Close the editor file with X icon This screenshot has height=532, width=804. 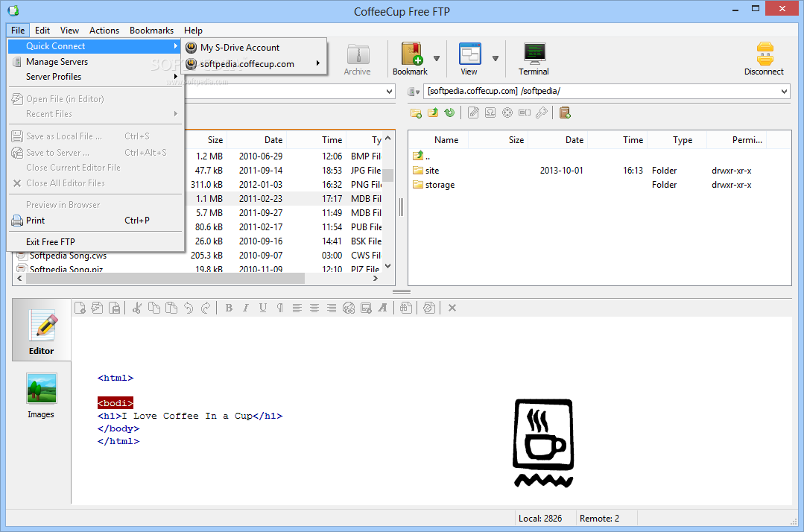pos(452,308)
